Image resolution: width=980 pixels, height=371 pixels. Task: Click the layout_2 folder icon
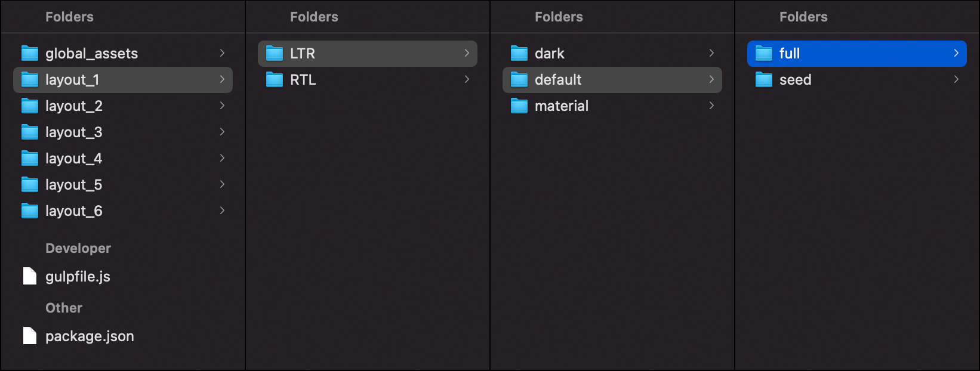[30, 106]
